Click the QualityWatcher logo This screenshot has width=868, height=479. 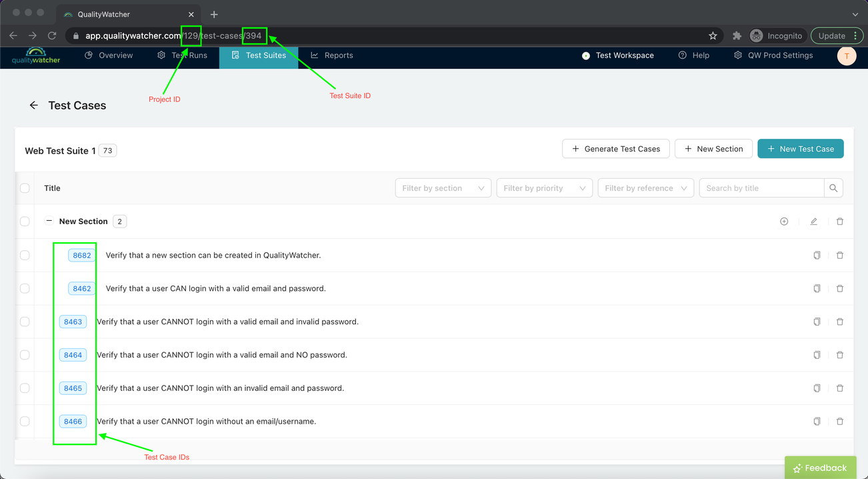[x=36, y=56]
